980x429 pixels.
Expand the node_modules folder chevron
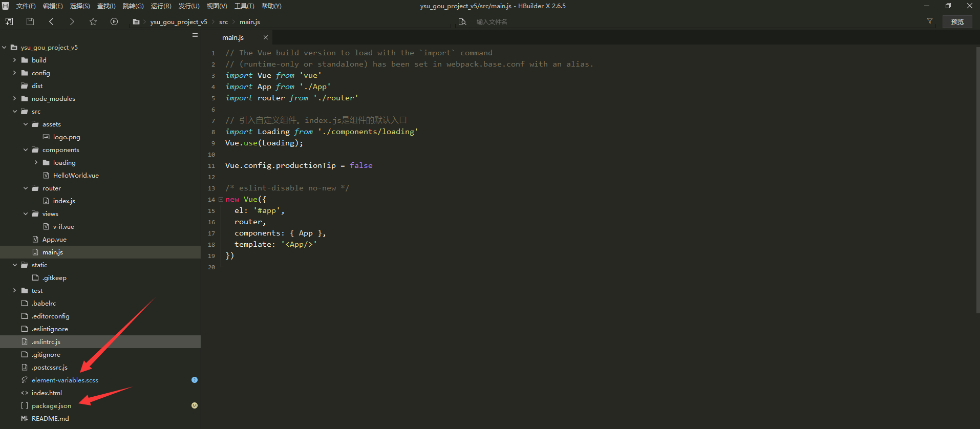(15, 98)
